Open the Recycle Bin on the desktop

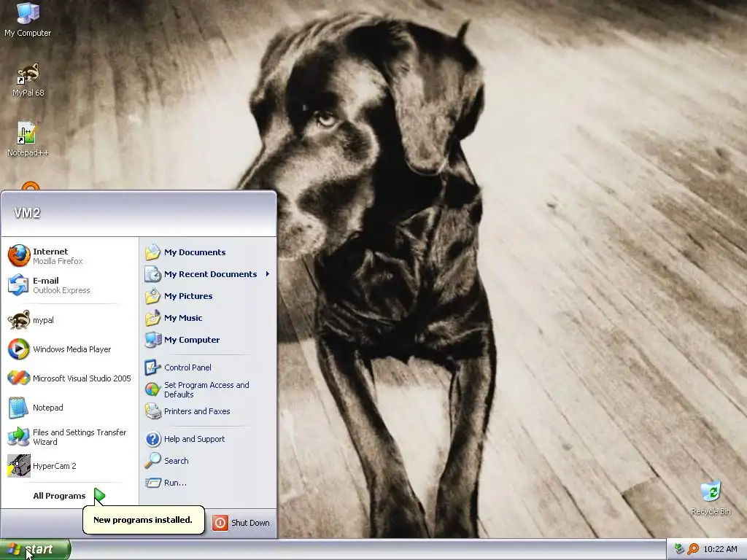(x=711, y=498)
